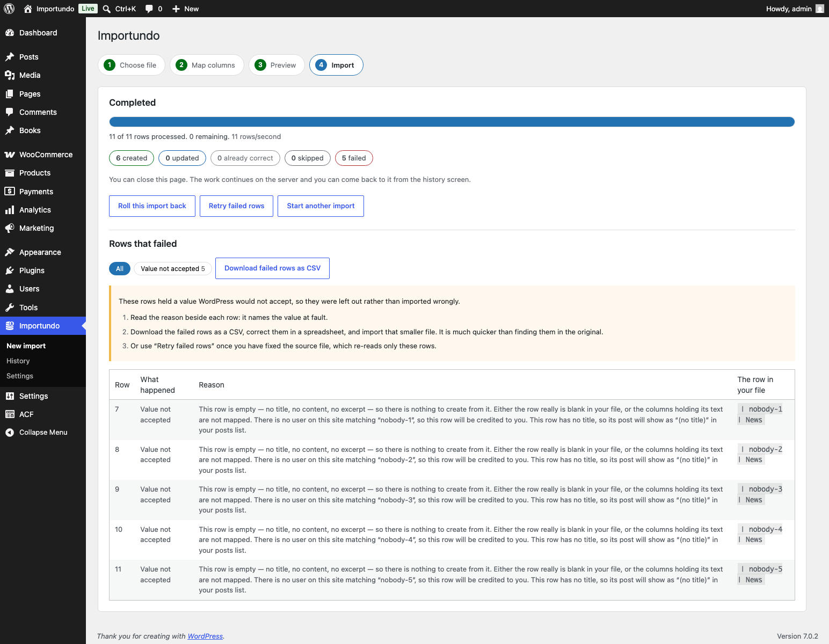Click the Completed heading
The width and height of the screenshot is (829, 644).
(x=132, y=103)
